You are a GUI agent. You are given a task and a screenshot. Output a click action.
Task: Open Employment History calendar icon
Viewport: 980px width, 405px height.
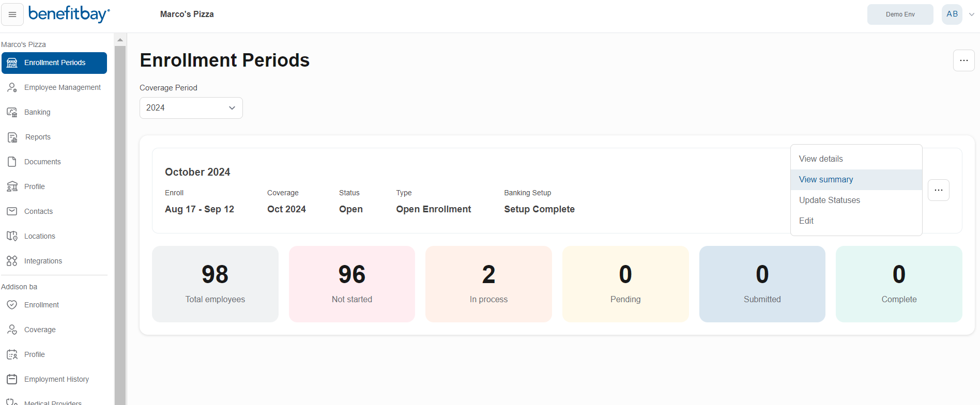12,379
